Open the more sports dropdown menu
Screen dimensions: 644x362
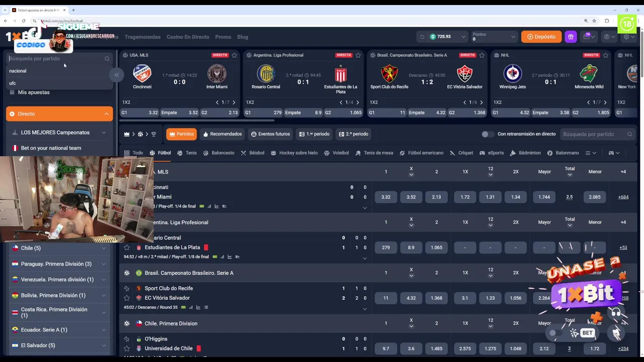click(x=591, y=153)
